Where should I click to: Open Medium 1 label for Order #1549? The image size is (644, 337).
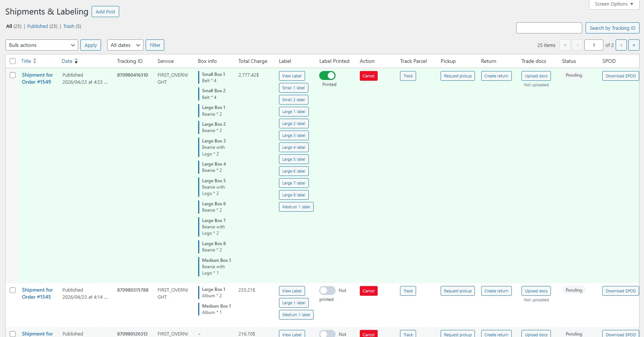pos(296,207)
